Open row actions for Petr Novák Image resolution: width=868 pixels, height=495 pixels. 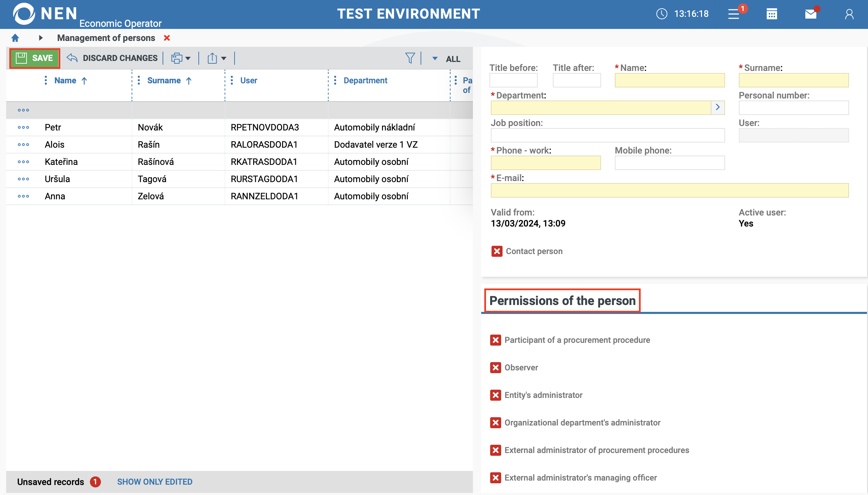pyautogui.click(x=23, y=127)
